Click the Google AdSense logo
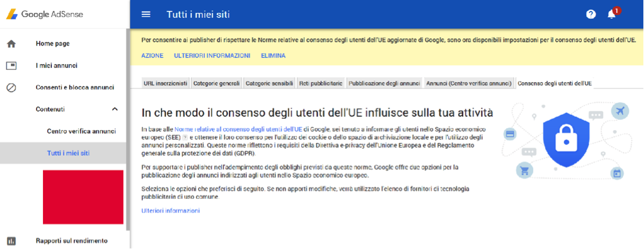The image size is (644, 249). coord(45,14)
